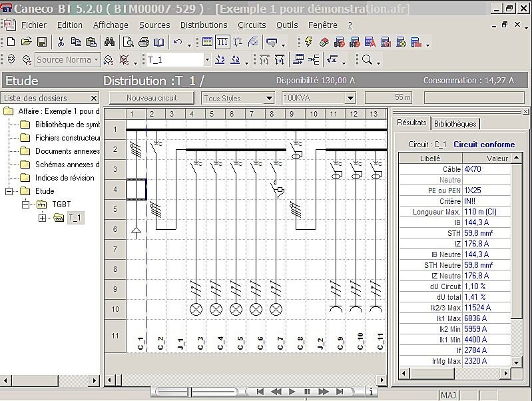This screenshot has width=532, height=401.
Task: Click the Nouveau circuit button
Action: click(152, 98)
